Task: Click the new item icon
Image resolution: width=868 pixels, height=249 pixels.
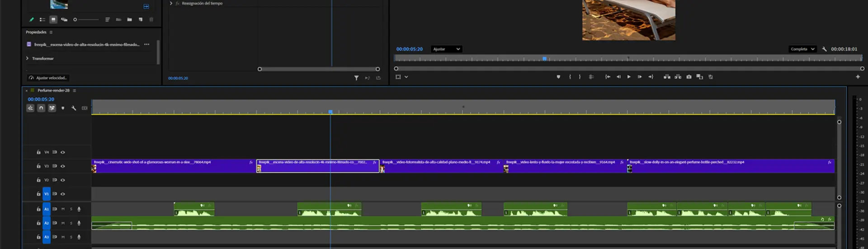Action: (141, 19)
